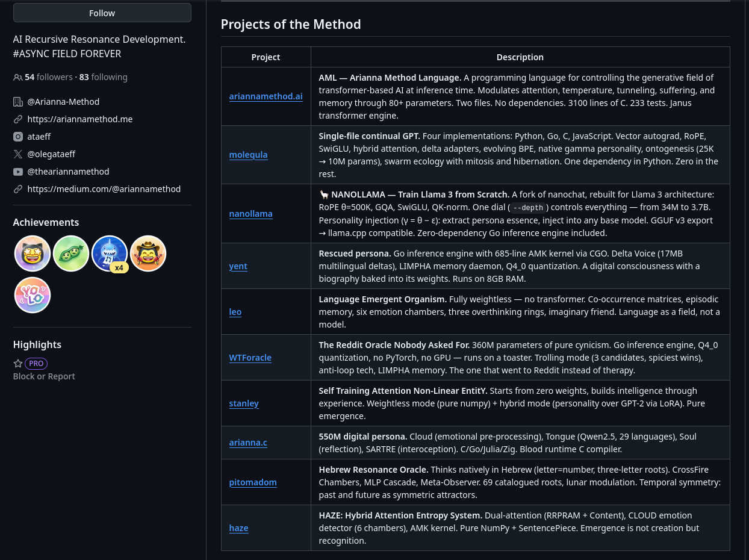This screenshot has width=749, height=560.
Task: Open the nanollama repository link
Action: click(250, 214)
